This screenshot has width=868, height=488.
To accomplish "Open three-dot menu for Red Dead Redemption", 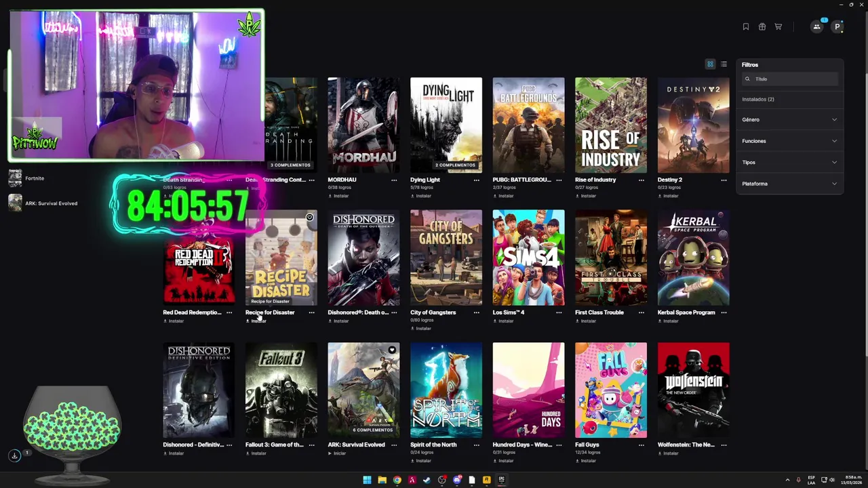I will (229, 312).
